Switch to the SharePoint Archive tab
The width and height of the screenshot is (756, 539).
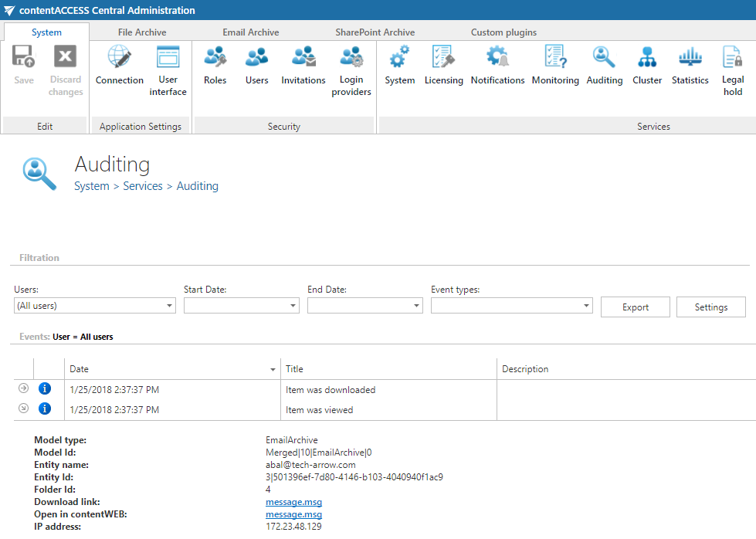[x=375, y=32]
